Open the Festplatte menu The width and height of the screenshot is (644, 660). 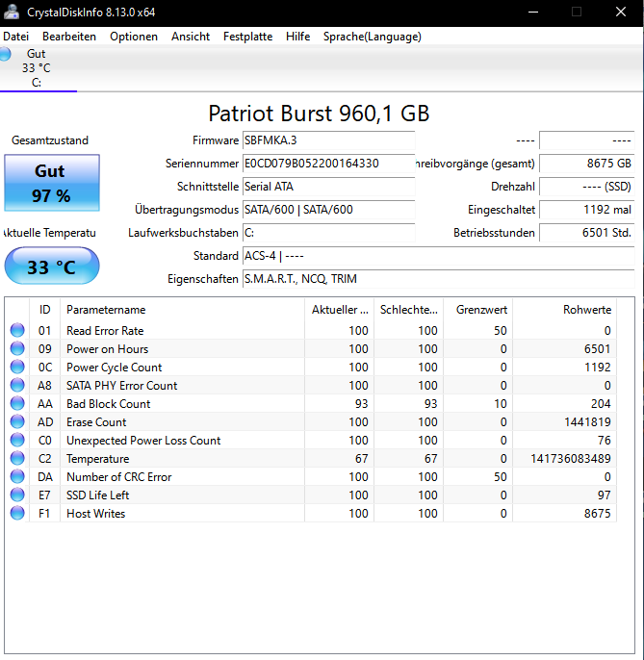[x=247, y=37]
